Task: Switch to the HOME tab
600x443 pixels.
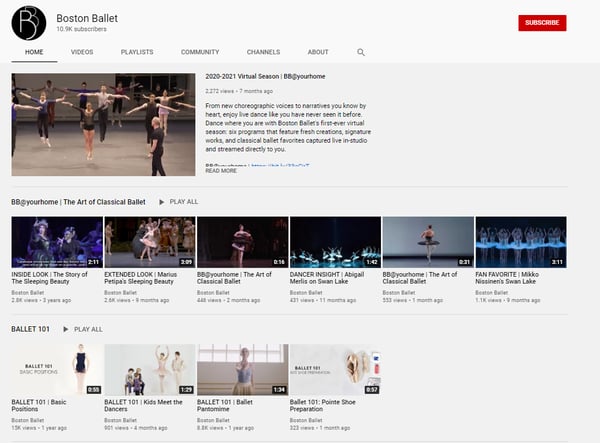Action: coord(34,52)
